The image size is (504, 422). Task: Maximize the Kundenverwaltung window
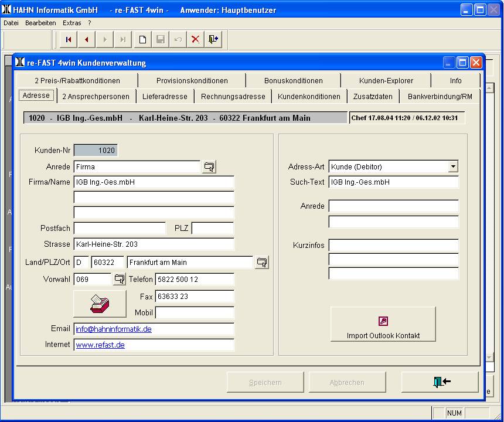click(x=462, y=62)
